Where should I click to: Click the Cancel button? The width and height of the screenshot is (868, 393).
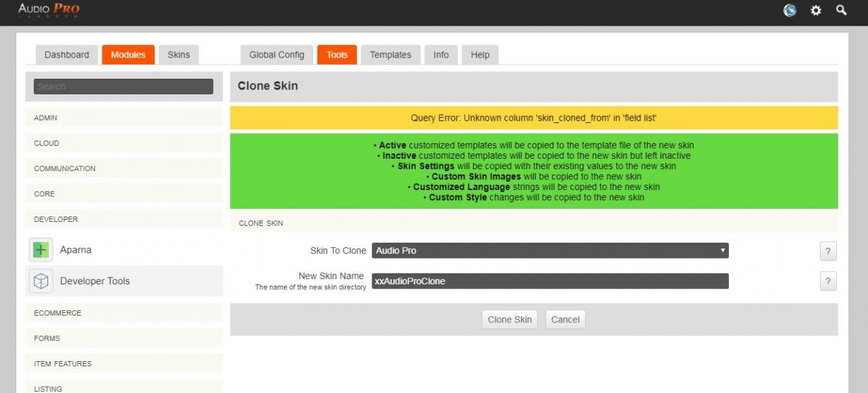(x=566, y=320)
